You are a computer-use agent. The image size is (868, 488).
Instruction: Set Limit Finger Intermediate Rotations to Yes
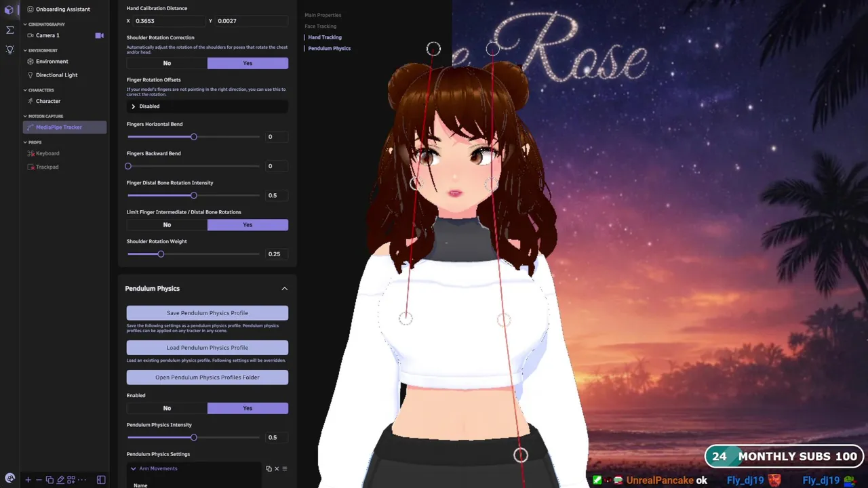248,224
